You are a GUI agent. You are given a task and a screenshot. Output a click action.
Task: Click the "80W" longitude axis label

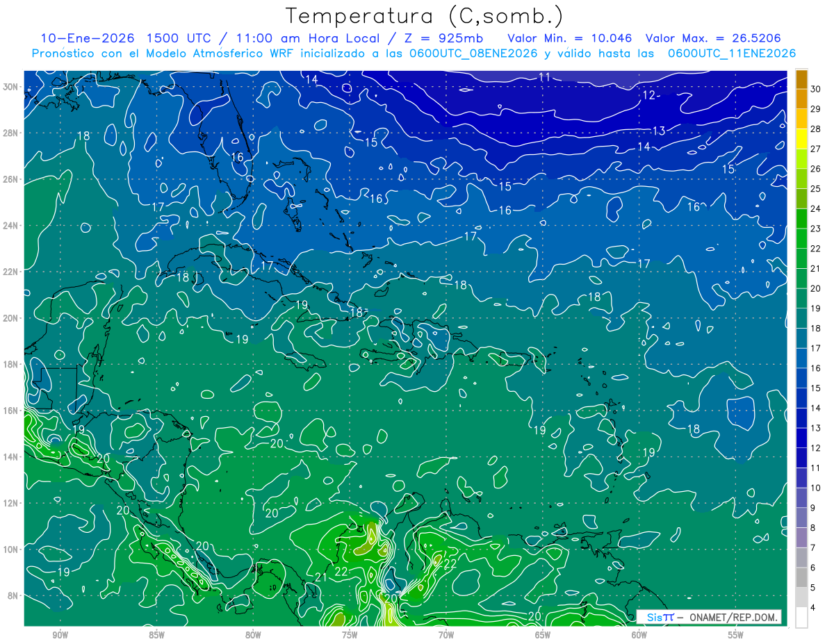[x=253, y=635]
